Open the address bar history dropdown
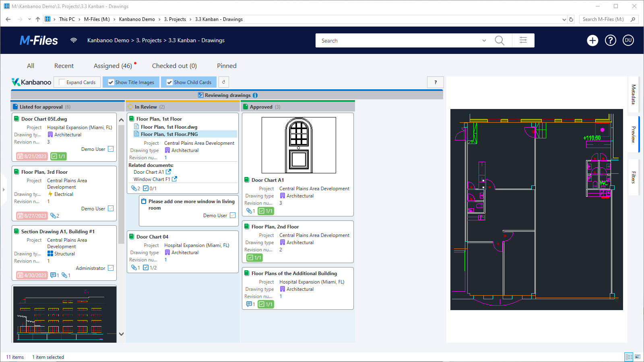 pos(564,19)
